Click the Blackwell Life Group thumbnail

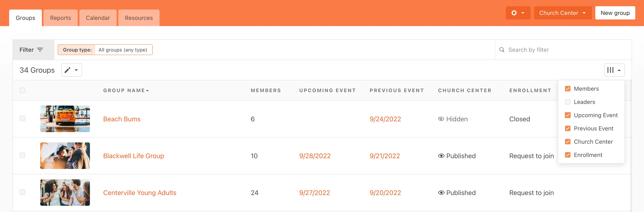click(65, 156)
